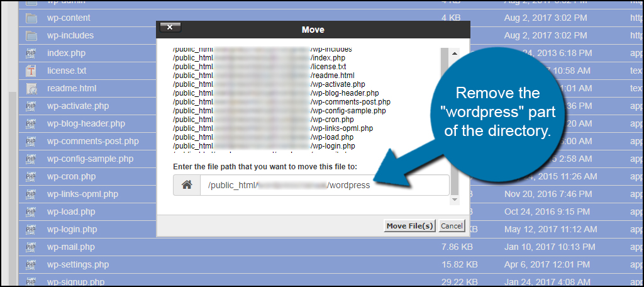This screenshot has height=287, width=644.
Task: Click the Move File(s) button
Action: (410, 226)
